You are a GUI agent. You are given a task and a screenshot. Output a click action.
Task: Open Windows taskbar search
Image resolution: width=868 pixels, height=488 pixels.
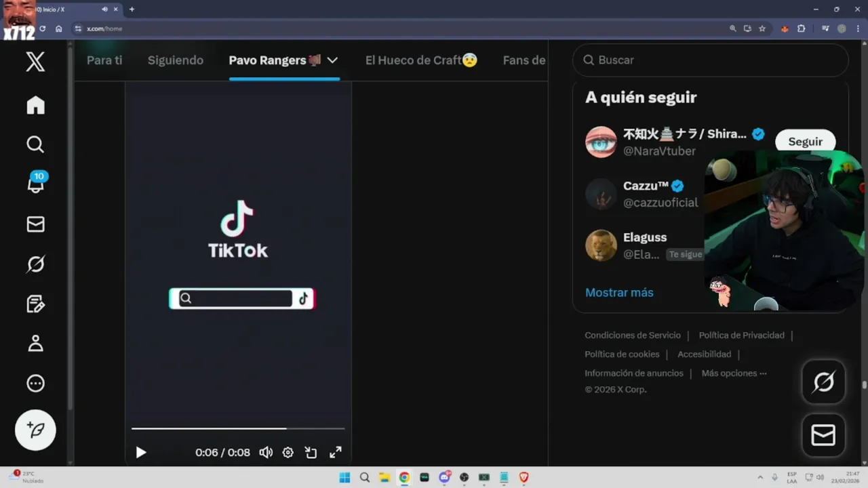(365, 477)
